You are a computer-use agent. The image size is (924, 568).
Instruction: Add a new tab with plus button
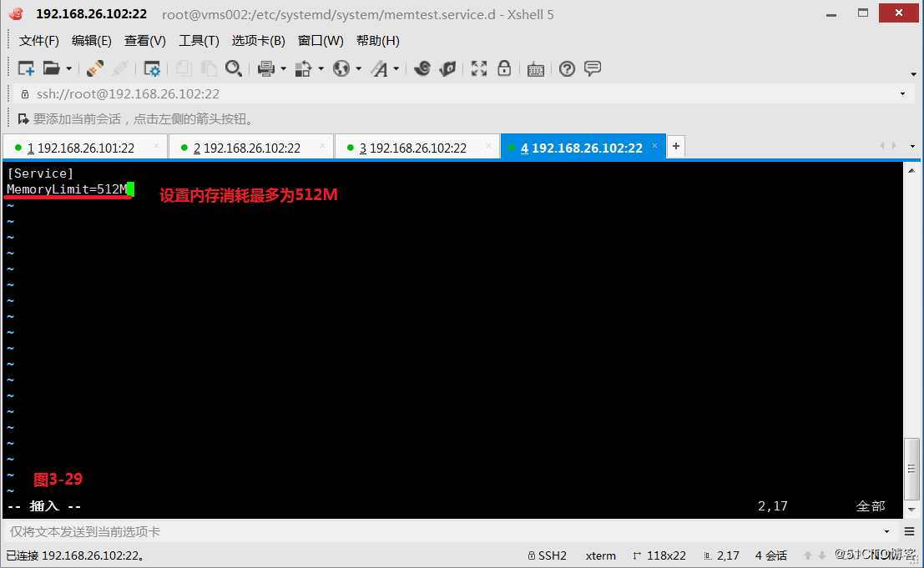pyautogui.click(x=676, y=146)
